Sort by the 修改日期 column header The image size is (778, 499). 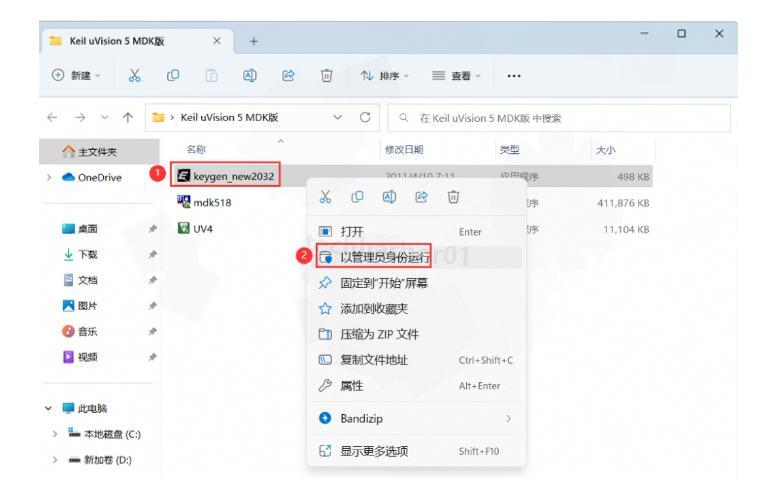pos(404,149)
